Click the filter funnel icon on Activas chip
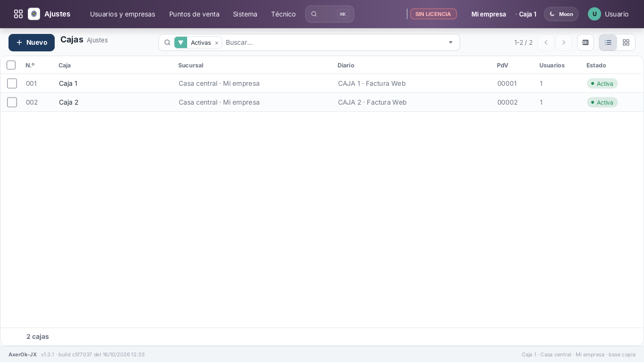Screen dimensions: 644x362 (181, 42)
